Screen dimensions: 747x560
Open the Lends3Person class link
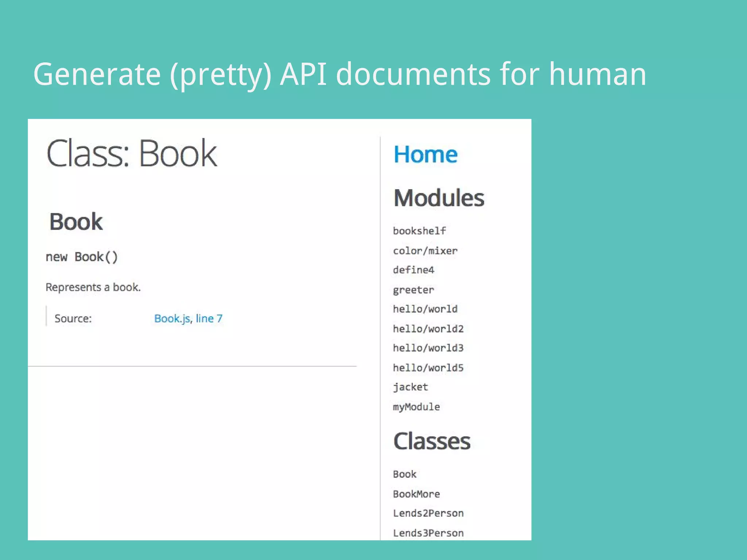pyautogui.click(x=428, y=533)
